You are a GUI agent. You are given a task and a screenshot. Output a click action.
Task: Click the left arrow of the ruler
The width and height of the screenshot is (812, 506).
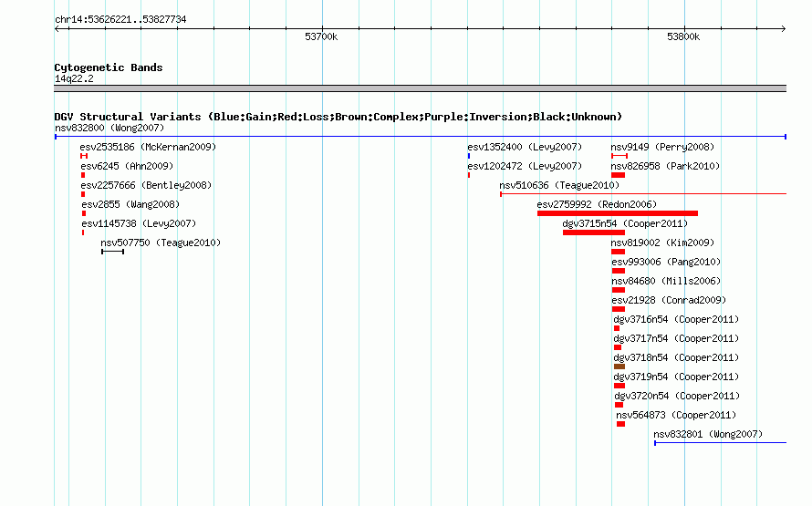[x=57, y=29]
